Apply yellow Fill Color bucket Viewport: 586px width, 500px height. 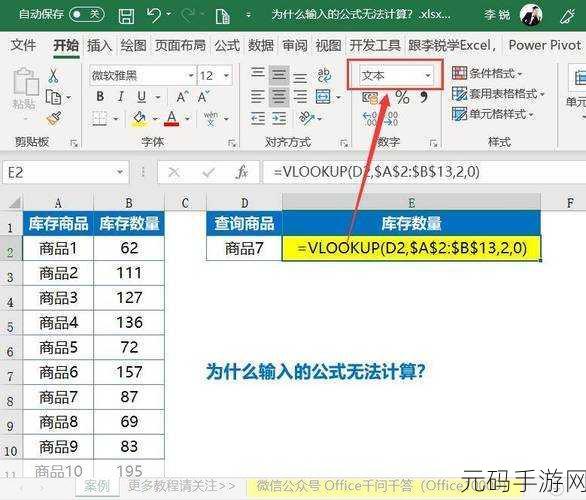139,119
